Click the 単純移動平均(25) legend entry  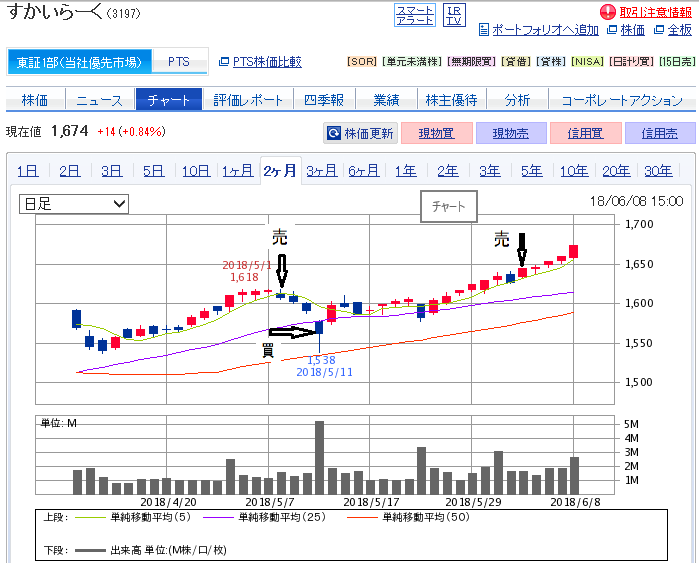(264, 517)
